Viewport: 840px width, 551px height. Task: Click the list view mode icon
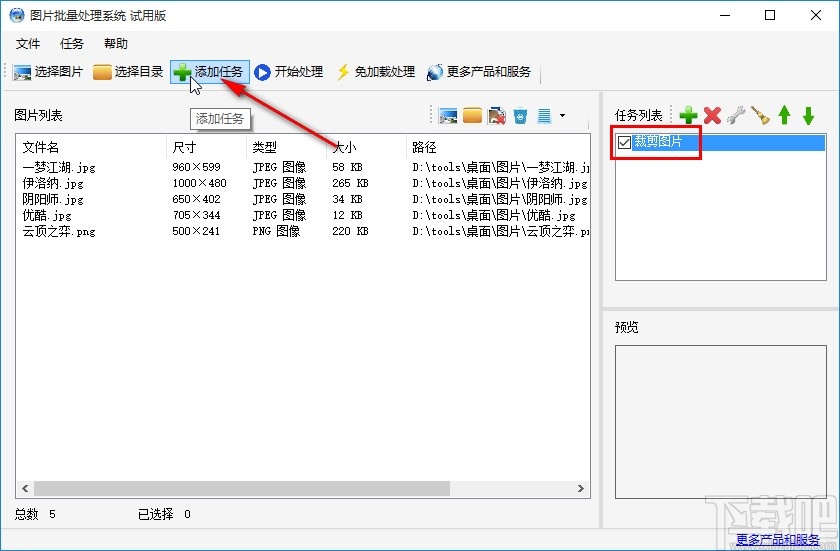pyautogui.click(x=544, y=115)
